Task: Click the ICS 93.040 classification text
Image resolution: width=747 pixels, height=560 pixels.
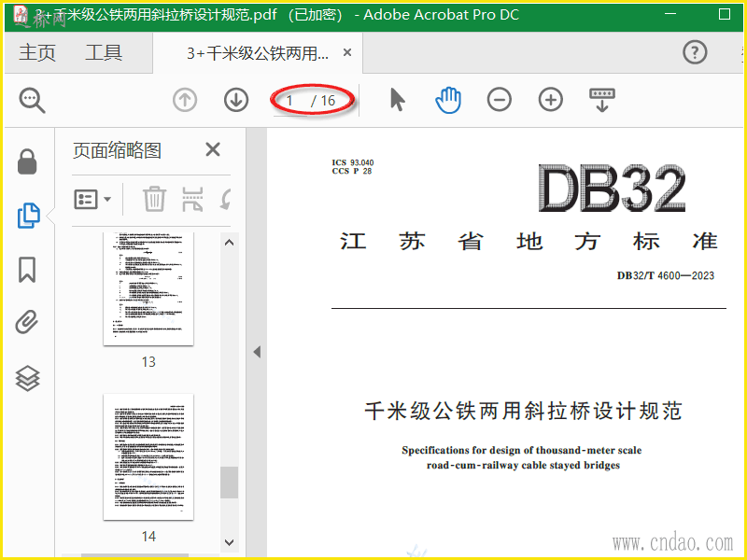Action: [x=353, y=162]
